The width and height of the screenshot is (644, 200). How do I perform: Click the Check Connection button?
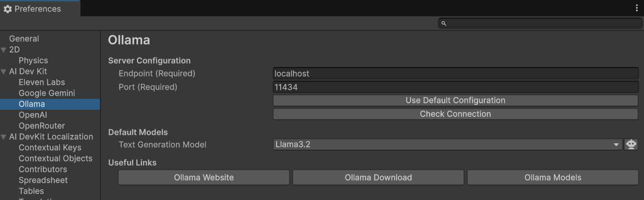point(455,114)
